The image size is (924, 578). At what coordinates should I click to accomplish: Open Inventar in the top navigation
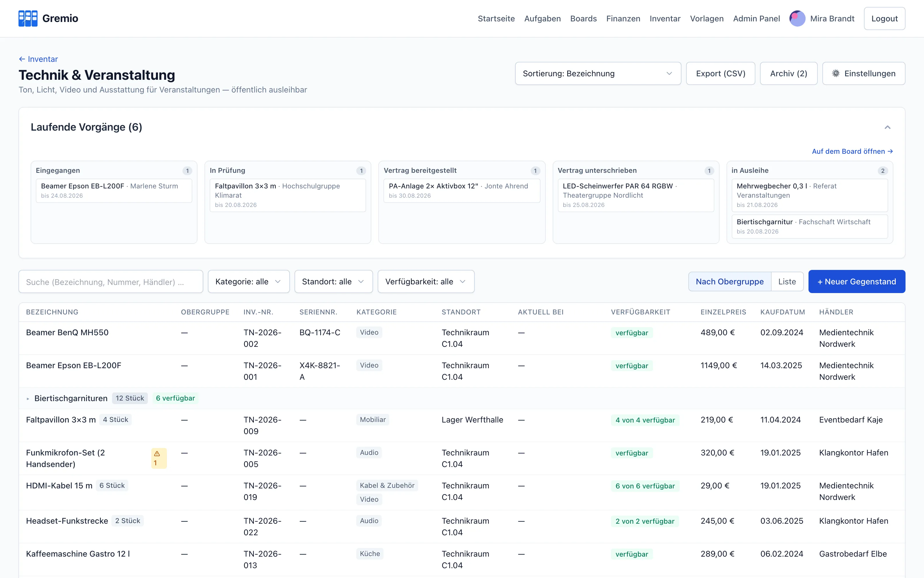tap(665, 18)
